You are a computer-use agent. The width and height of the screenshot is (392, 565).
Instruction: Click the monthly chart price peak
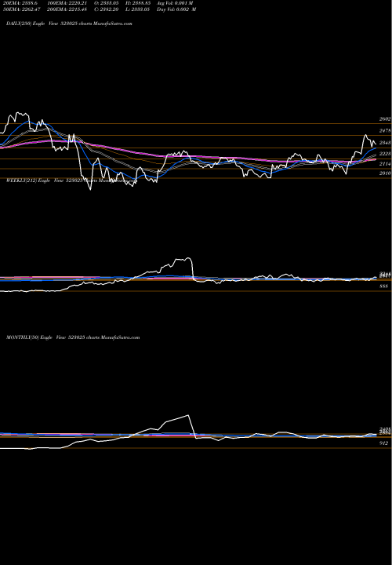coord(188,415)
